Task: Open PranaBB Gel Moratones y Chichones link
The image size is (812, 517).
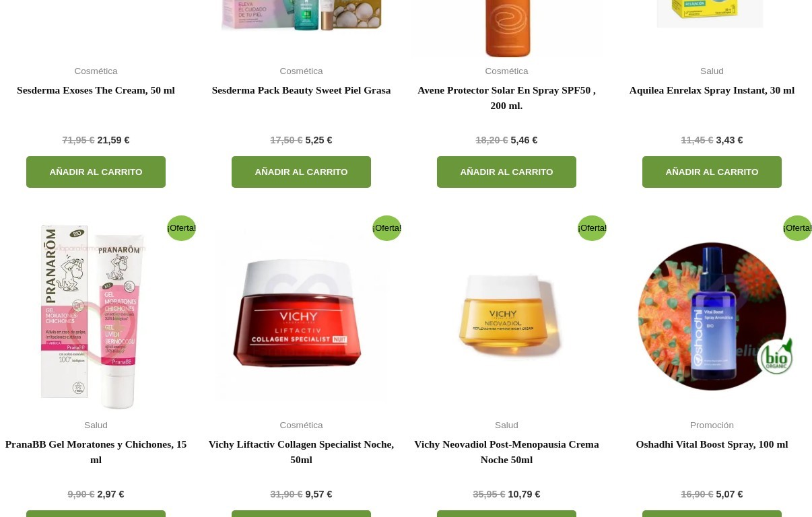Action: (96, 452)
